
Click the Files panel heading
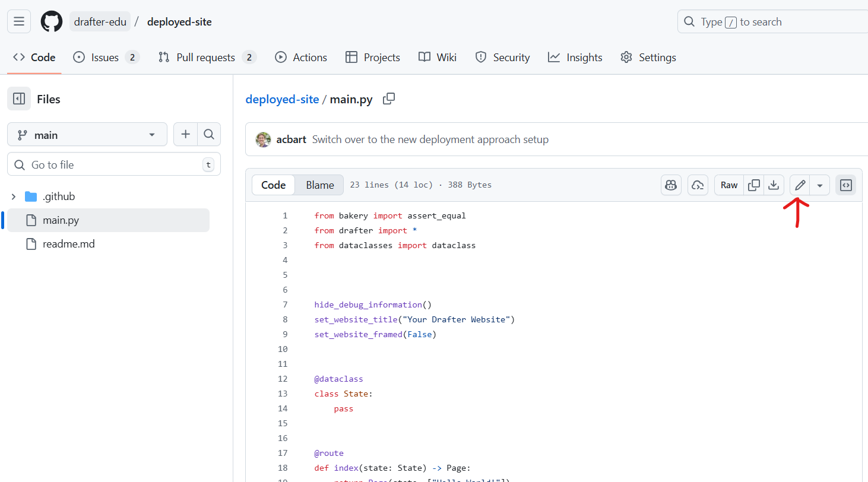pos(49,99)
